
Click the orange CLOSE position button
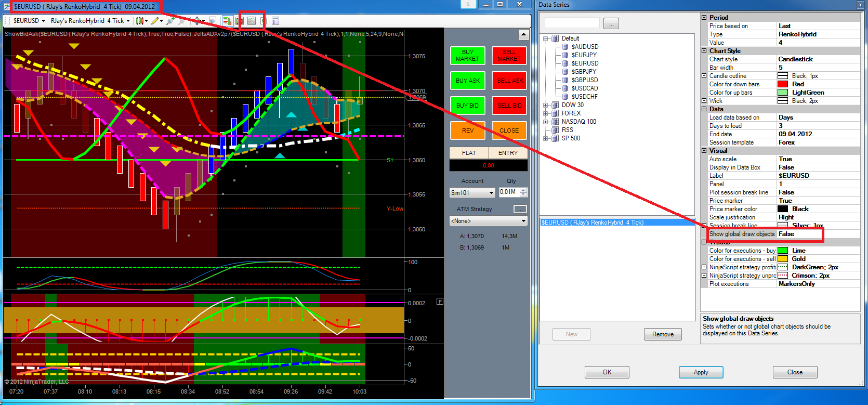tap(509, 130)
